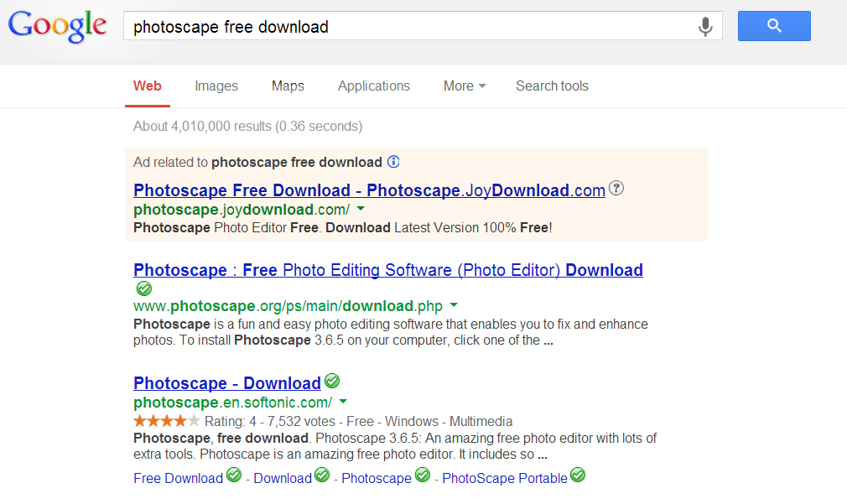Click the PhotoScape Portable sitelink
The width and height of the screenshot is (847, 504).
(505, 478)
